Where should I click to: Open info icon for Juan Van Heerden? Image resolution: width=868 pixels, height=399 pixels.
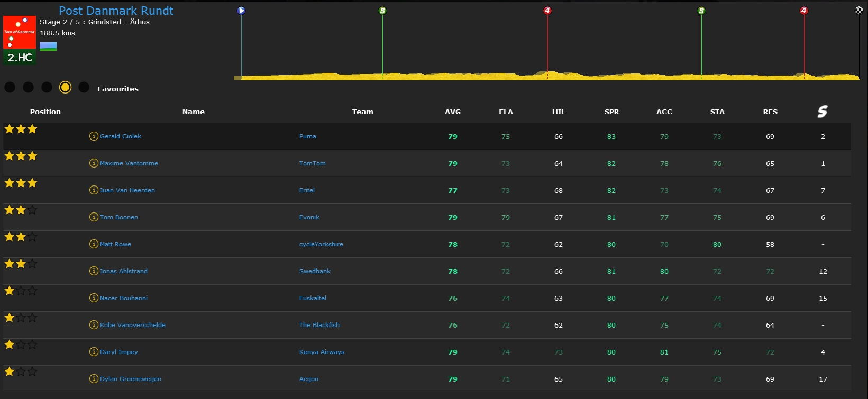[x=94, y=190]
